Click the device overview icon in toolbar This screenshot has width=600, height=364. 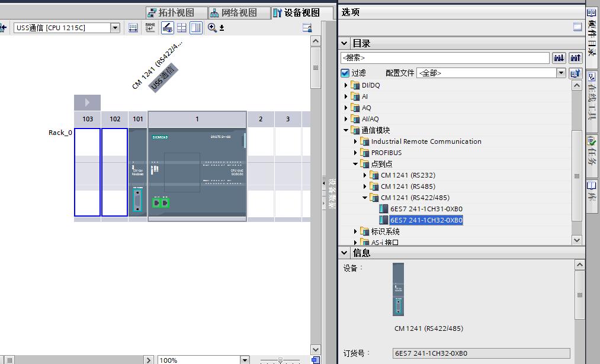(x=133, y=28)
